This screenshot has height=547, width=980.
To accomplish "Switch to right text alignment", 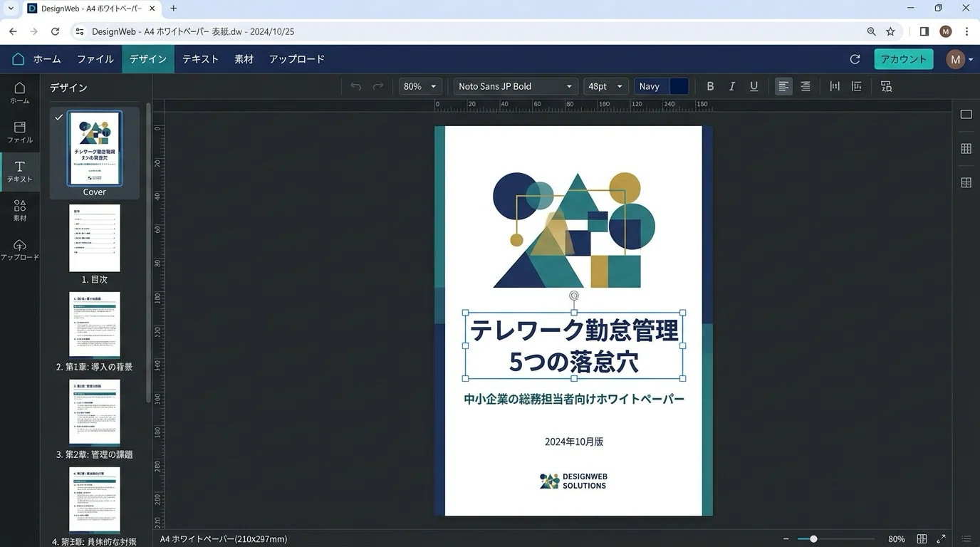I will (x=806, y=86).
